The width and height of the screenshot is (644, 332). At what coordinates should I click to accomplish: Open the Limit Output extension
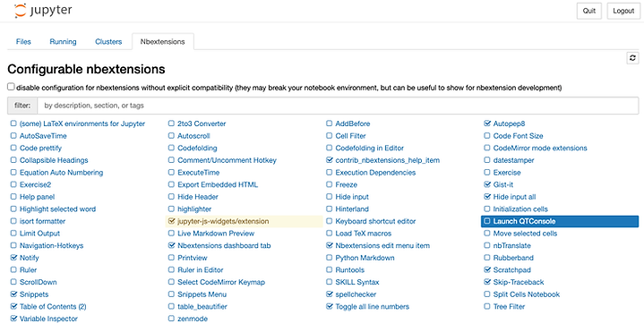point(39,233)
